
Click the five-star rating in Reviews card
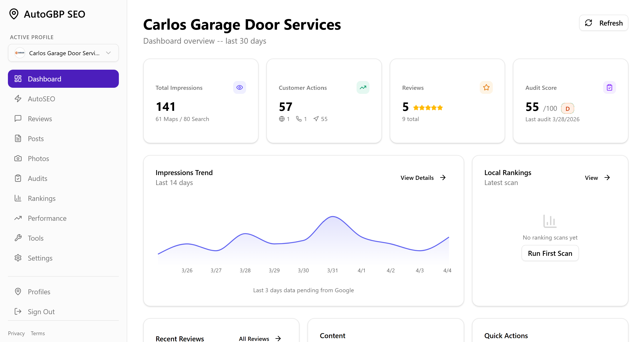click(x=428, y=108)
